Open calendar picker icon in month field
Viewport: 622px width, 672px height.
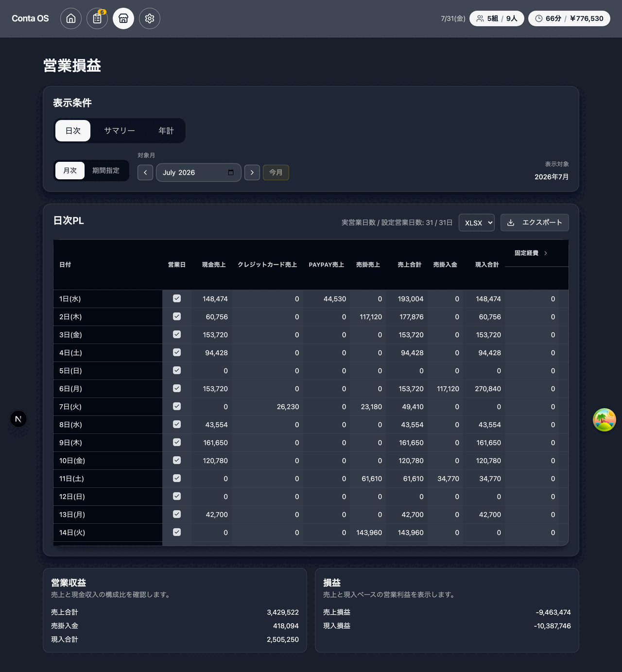pyautogui.click(x=231, y=172)
